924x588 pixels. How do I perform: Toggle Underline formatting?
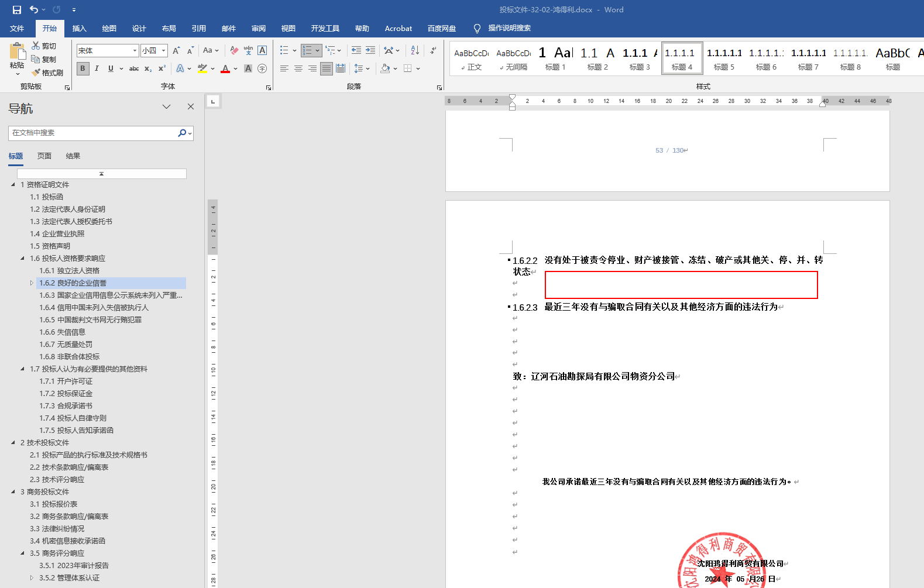point(111,68)
